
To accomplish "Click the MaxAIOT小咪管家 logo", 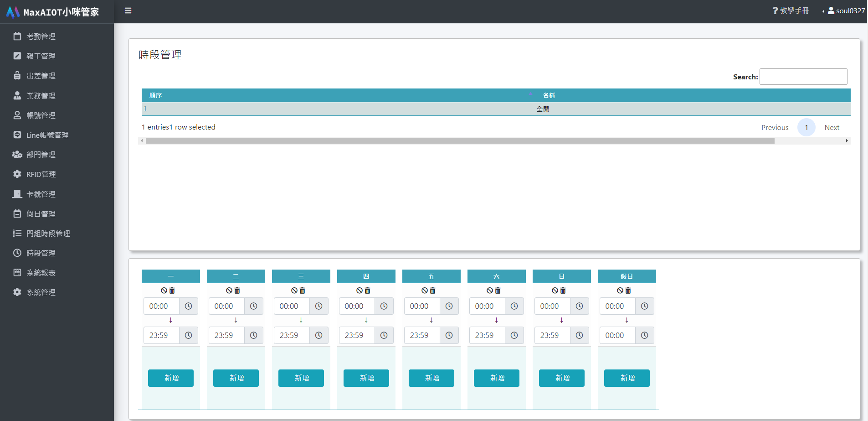I will (x=53, y=12).
